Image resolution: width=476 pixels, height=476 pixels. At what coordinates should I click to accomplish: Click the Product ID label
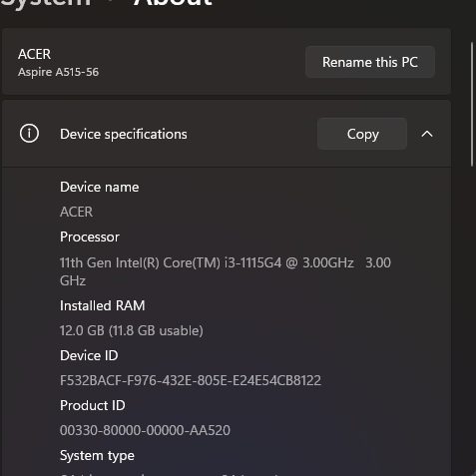click(93, 405)
